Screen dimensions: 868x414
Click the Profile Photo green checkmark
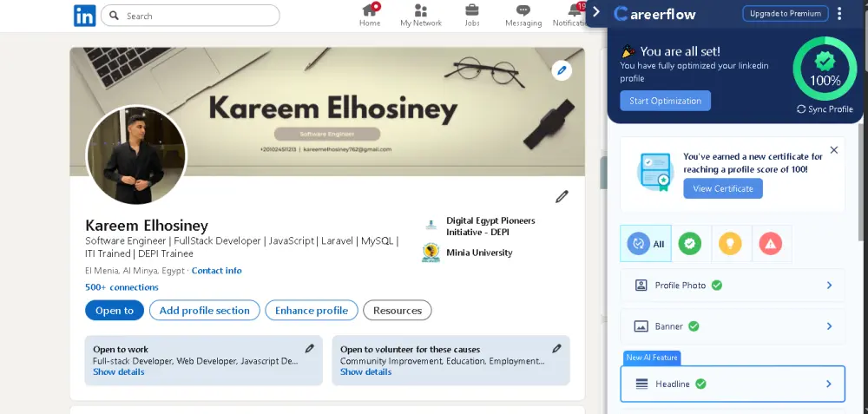pyautogui.click(x=717, y=285)
